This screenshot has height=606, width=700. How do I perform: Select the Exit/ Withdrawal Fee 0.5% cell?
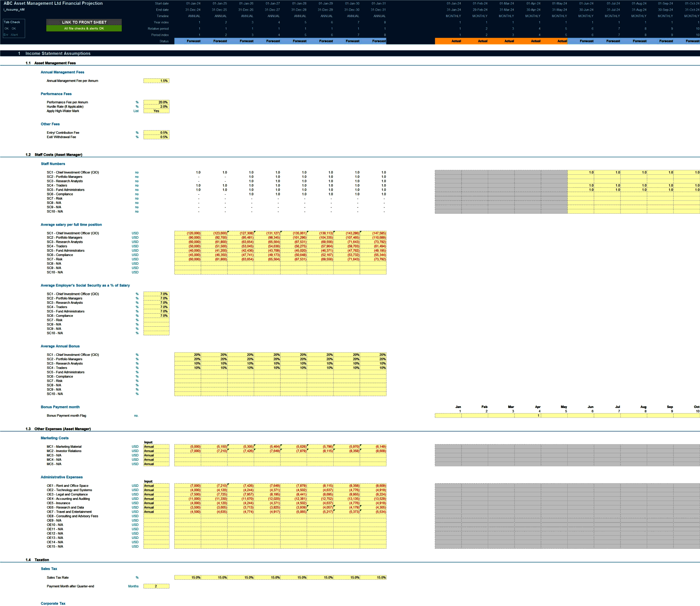click(x=156, y=137)
